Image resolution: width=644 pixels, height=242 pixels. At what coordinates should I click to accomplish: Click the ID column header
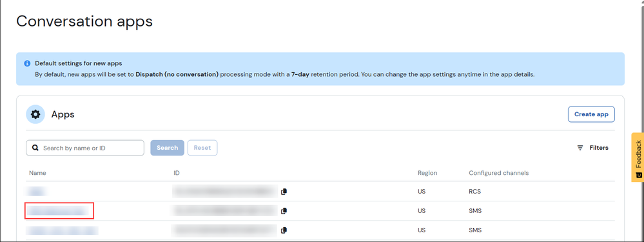(x=177, y=173)
